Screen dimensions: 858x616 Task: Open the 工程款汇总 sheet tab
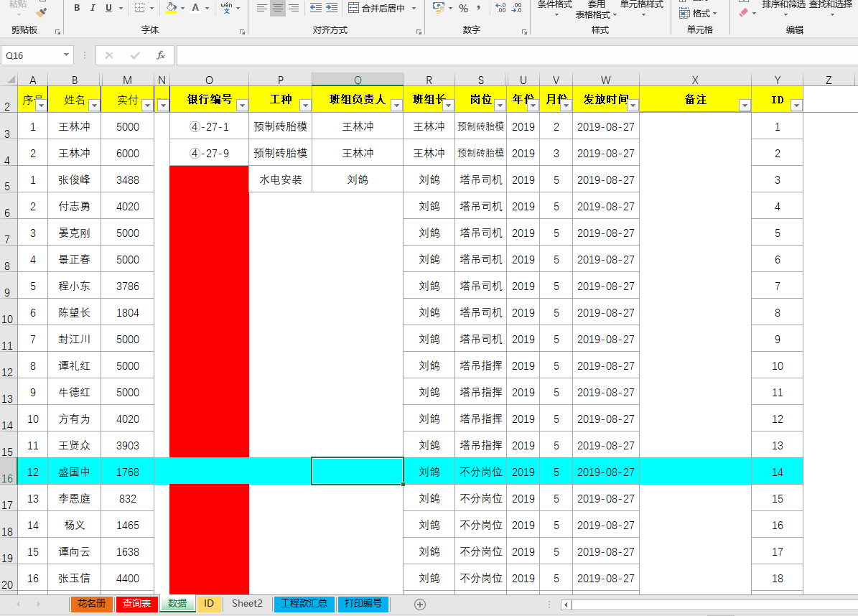click(304, 604)
